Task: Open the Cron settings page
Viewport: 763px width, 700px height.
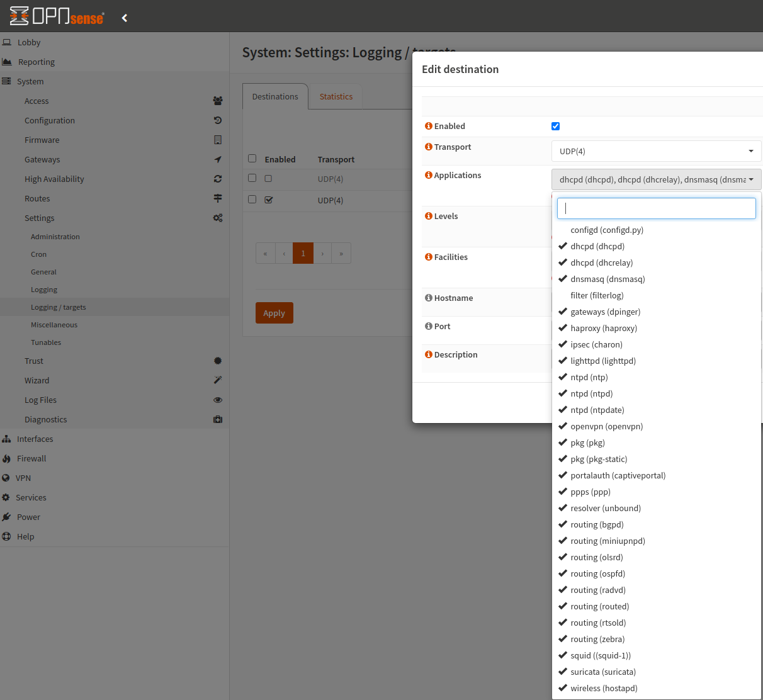Action: point(39,254)
